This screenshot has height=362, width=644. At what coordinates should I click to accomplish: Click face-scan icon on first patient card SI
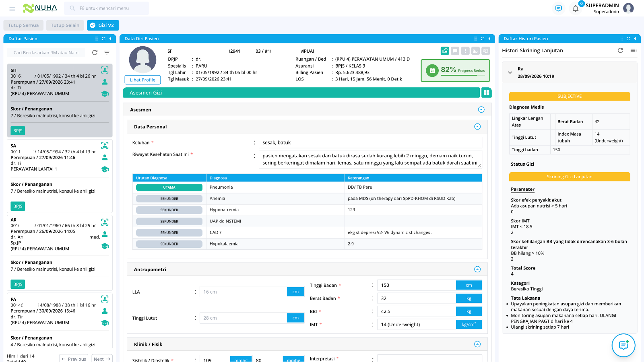[105, 70]
